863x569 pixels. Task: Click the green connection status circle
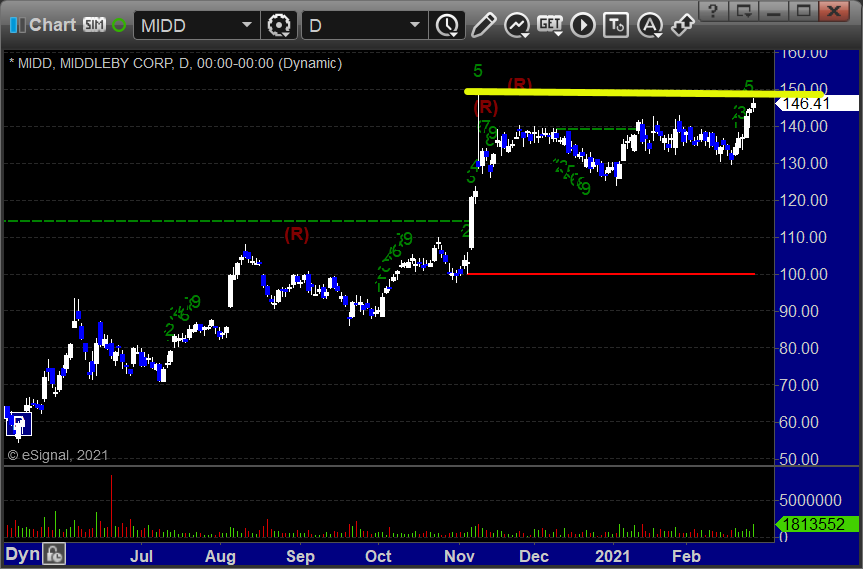pyautogui.click(x=118, y=25)
